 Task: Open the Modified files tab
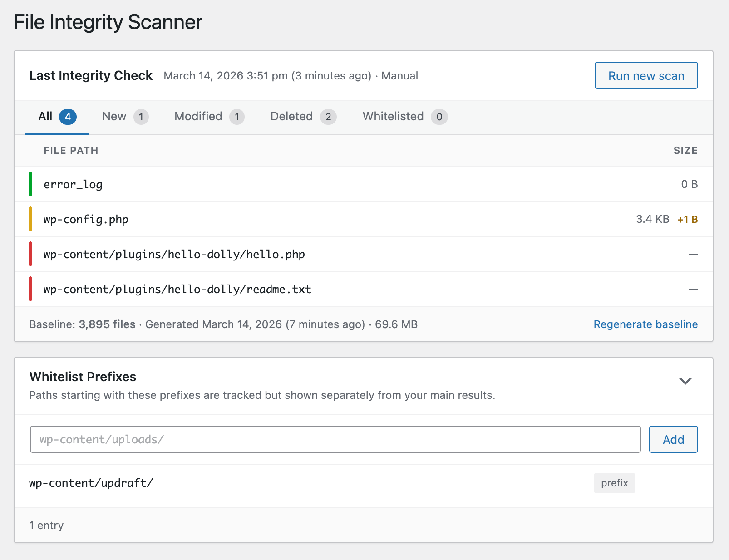209,117
